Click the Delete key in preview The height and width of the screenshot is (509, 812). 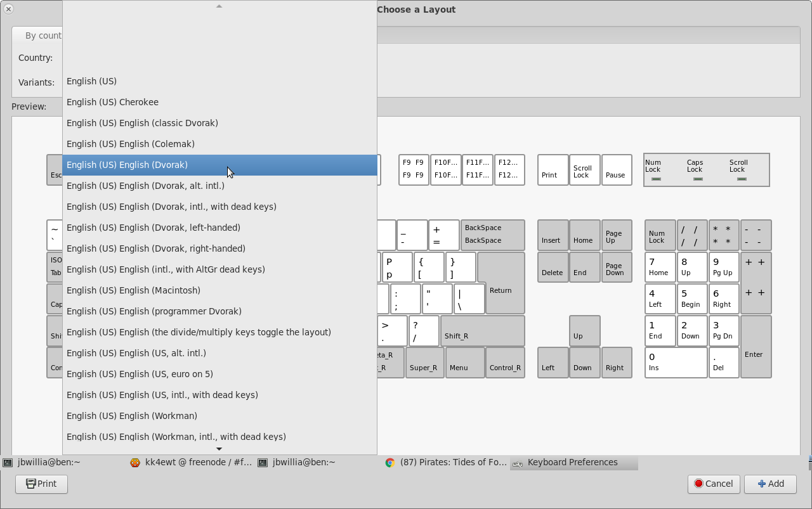(x=553, y=267)
